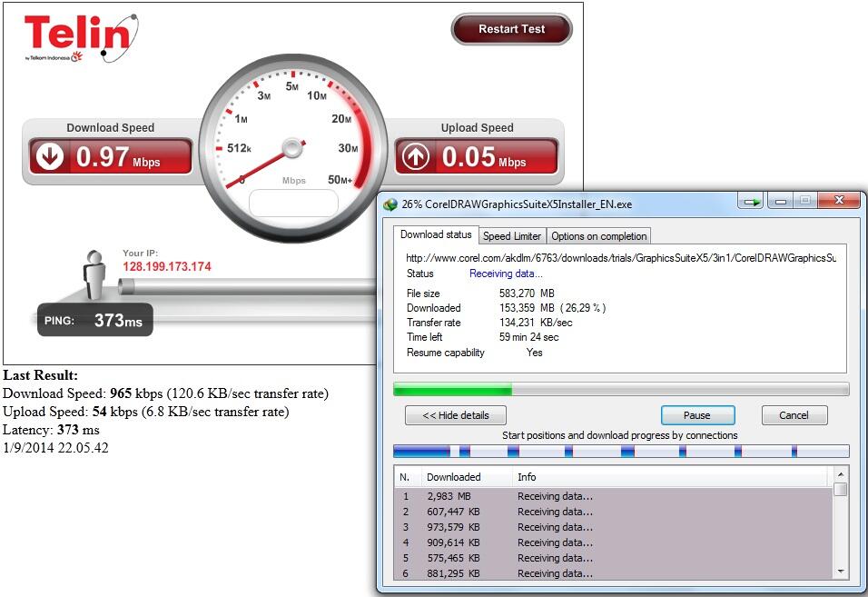868x597 pixels.
Task: Click the Last Result heading
Action: click(41, 375)
